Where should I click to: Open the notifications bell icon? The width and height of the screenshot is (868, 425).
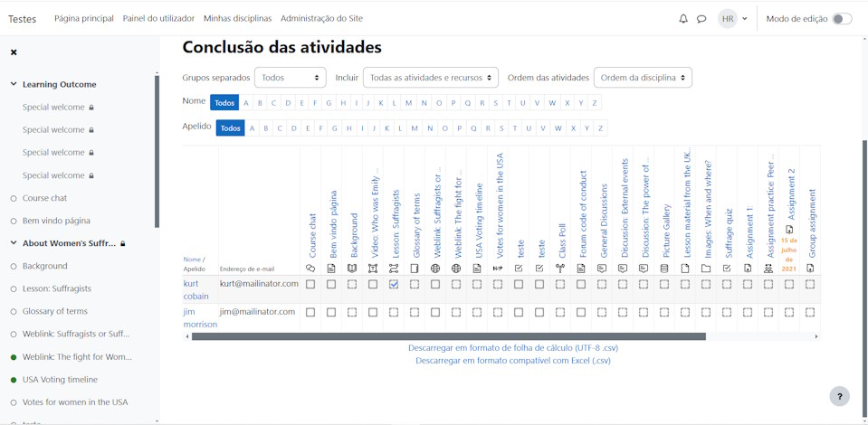click(x=683, y=19)
